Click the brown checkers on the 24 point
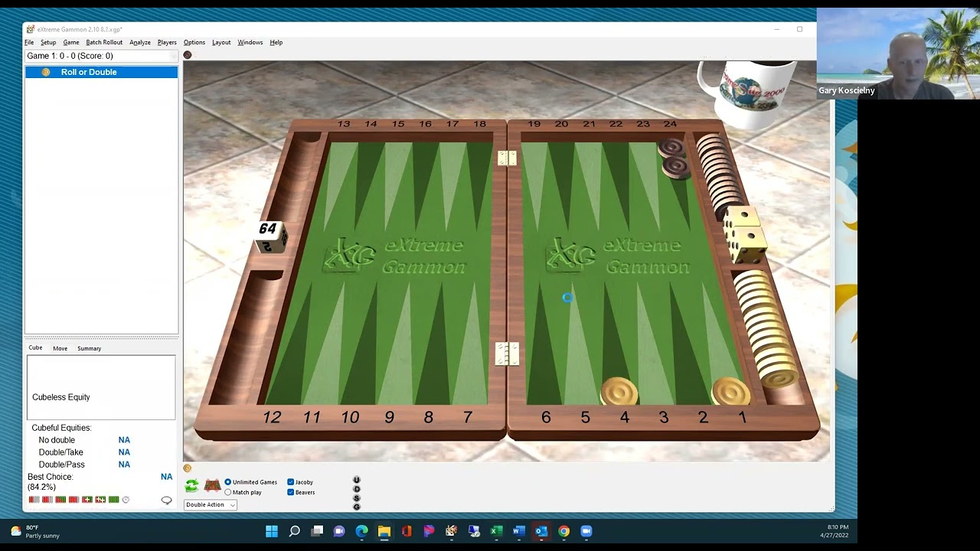The height and width of the screenshot is (551, 980). 673,158
